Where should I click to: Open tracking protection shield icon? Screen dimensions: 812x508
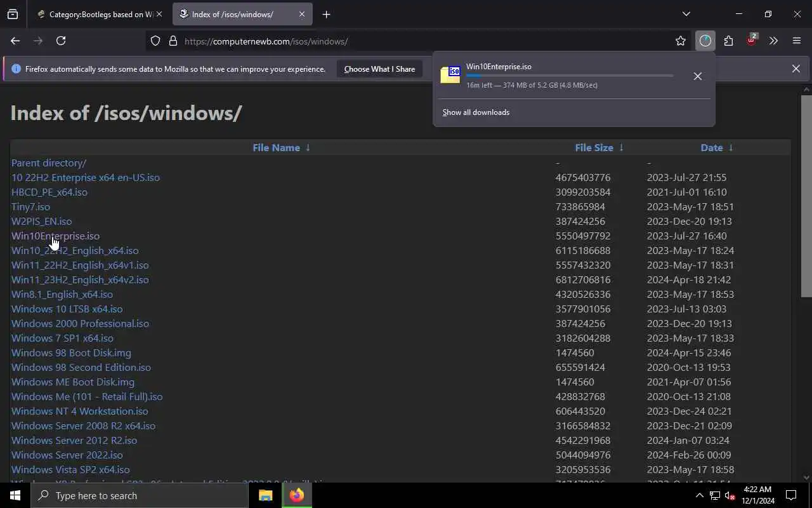tap(155, 41)
